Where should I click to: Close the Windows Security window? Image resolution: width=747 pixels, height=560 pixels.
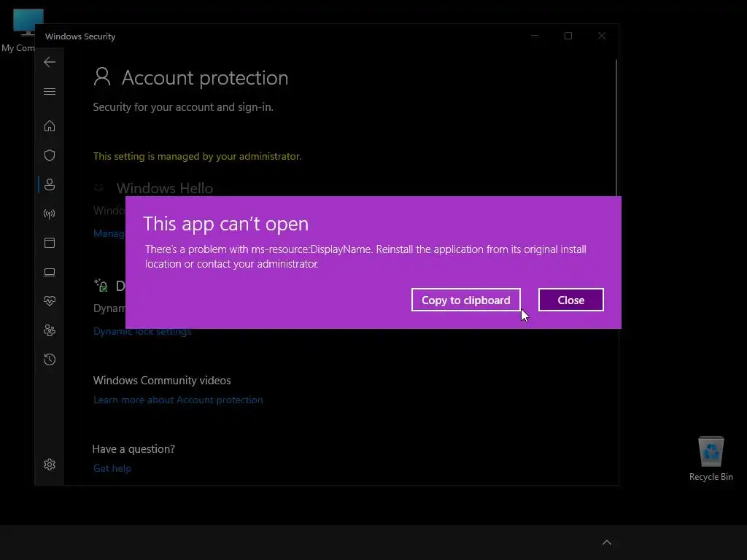[602, 36]
